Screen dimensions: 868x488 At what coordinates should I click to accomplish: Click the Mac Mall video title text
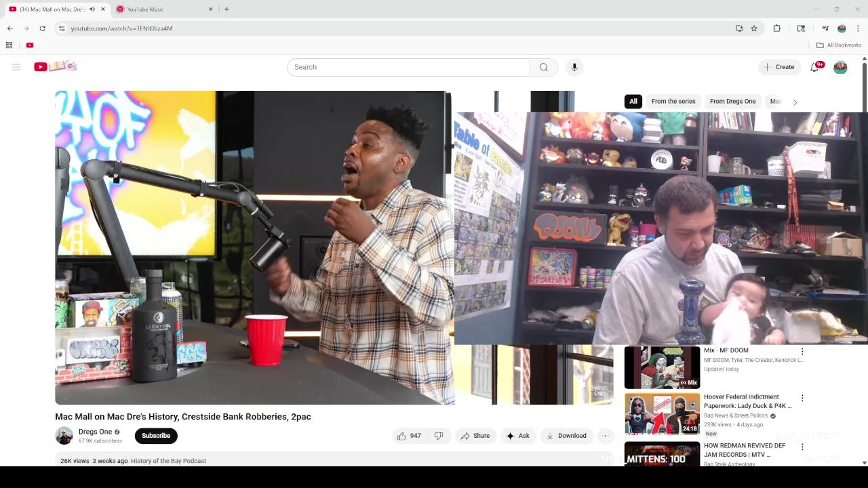click(x=183, y=417)
